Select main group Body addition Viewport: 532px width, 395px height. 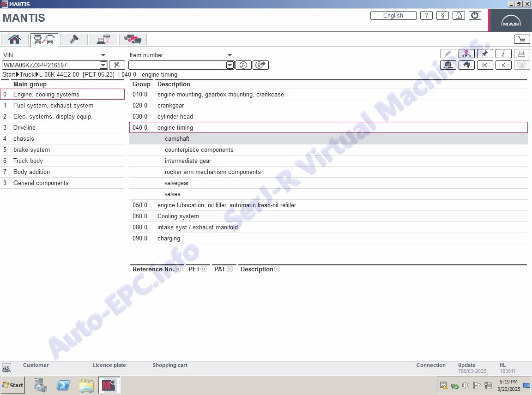(62, 172)
